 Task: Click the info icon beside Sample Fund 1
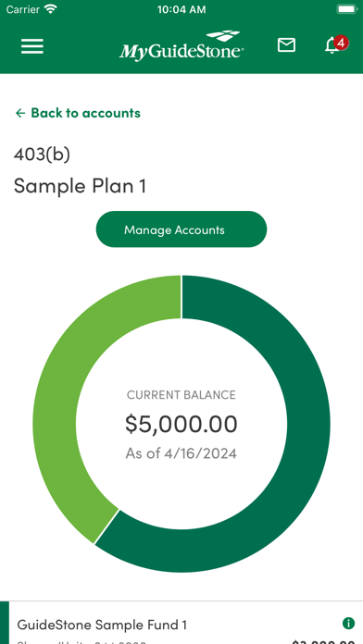pyautogui.click(x=348, y=624)
